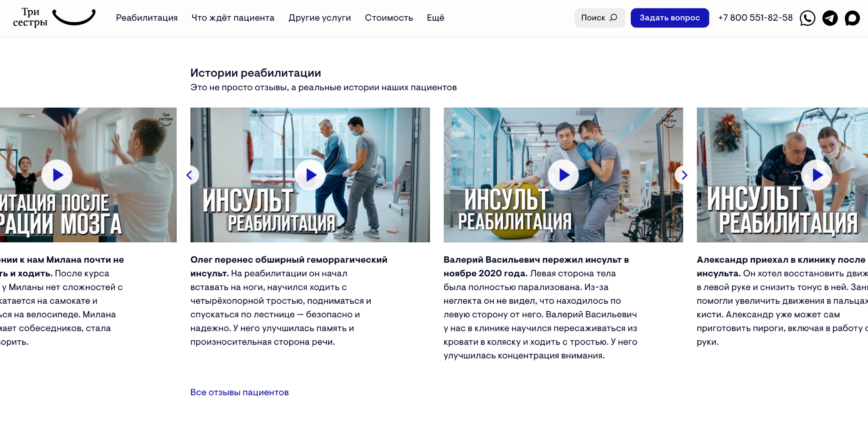Open the Стоимость menu item
This screenshot has height=433, width=868.
click(389, 18)
